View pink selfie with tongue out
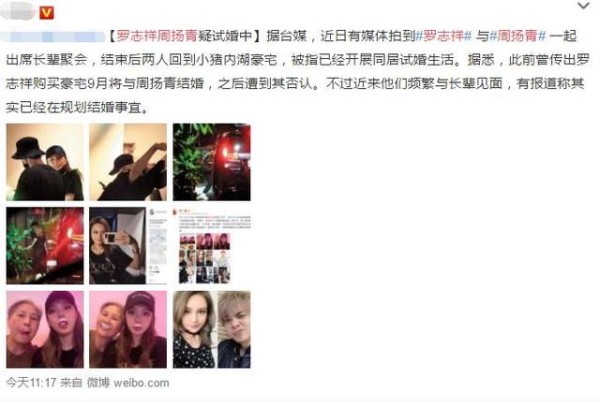 [x=45, y=329]
